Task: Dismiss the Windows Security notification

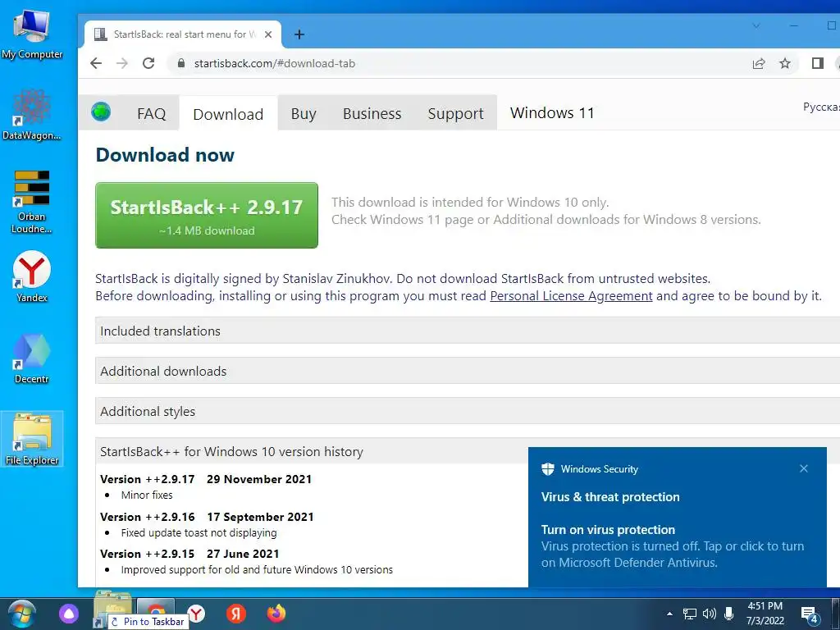Action: [804, 468]
